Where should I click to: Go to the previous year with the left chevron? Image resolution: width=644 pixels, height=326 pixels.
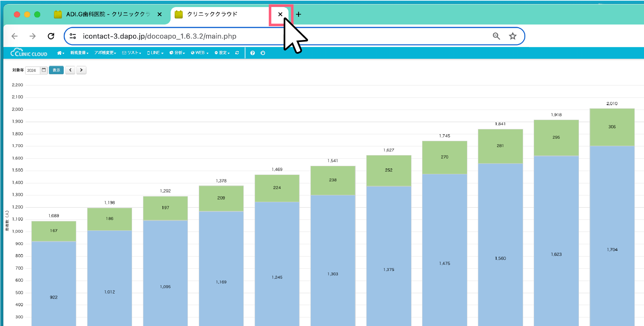coord(70,70)
